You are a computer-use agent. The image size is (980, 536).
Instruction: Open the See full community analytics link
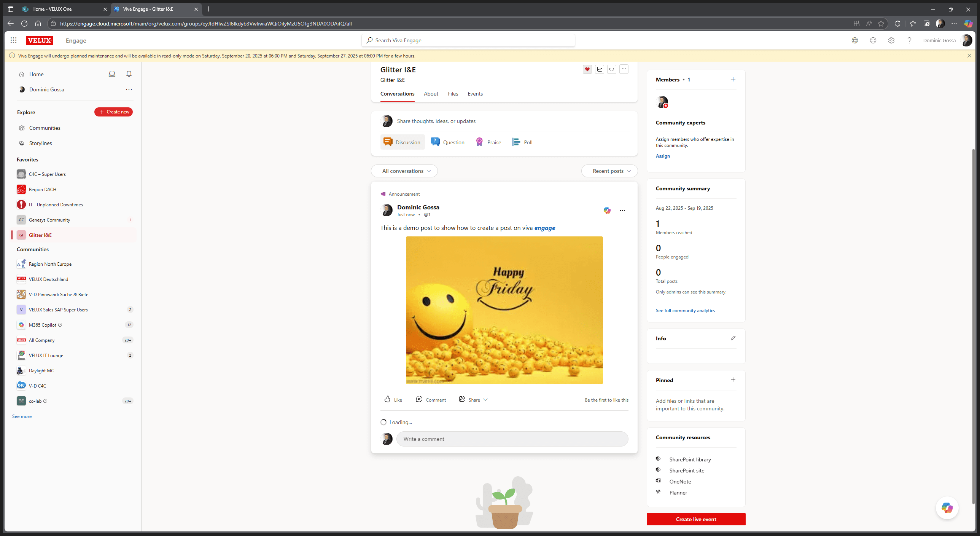click(x=685, y=311)
